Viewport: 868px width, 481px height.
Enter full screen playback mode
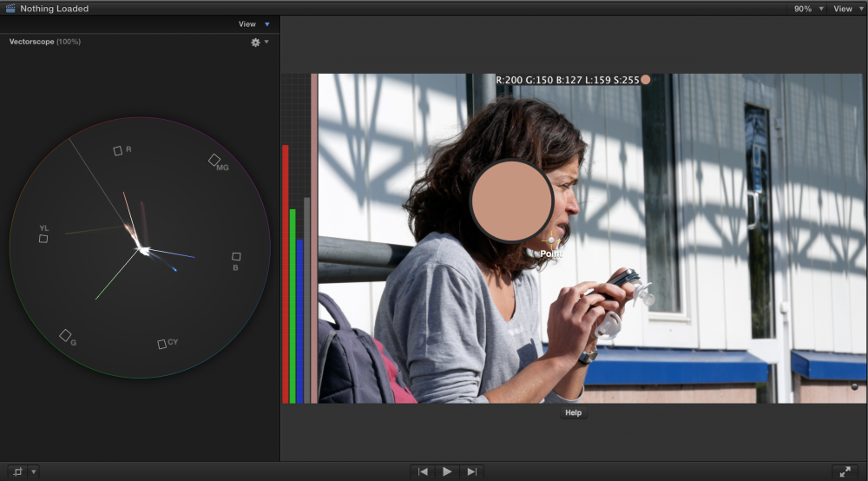click(x=845, y=471)
